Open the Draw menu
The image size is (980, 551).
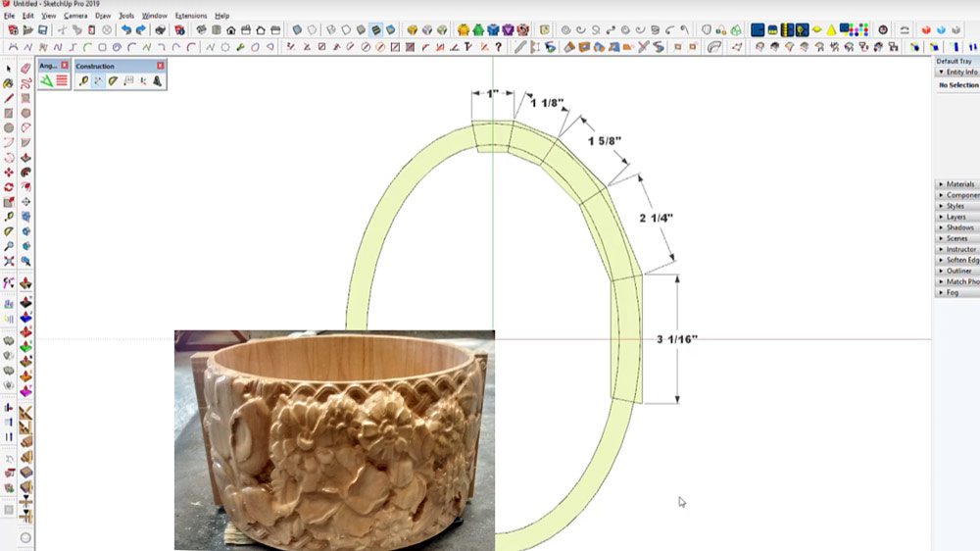(103, 16)
